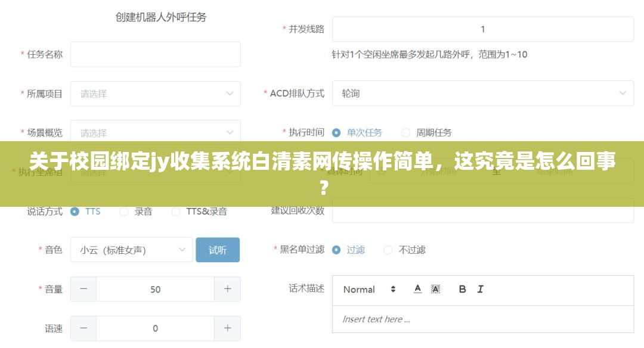Set blacklist filtering to 不过滤
Viewport: 644px width, 348px height.
pos(388,250)
